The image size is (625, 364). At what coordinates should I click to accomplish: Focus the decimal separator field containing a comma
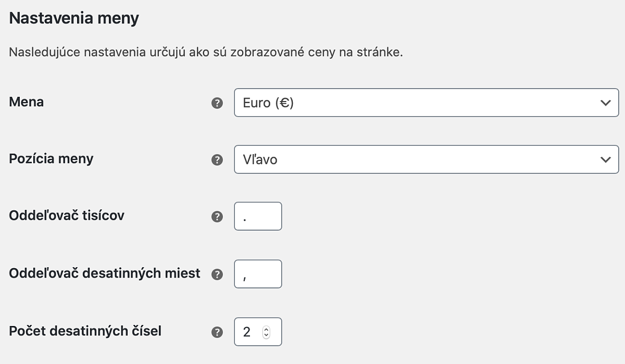click(x=258, y=274)
